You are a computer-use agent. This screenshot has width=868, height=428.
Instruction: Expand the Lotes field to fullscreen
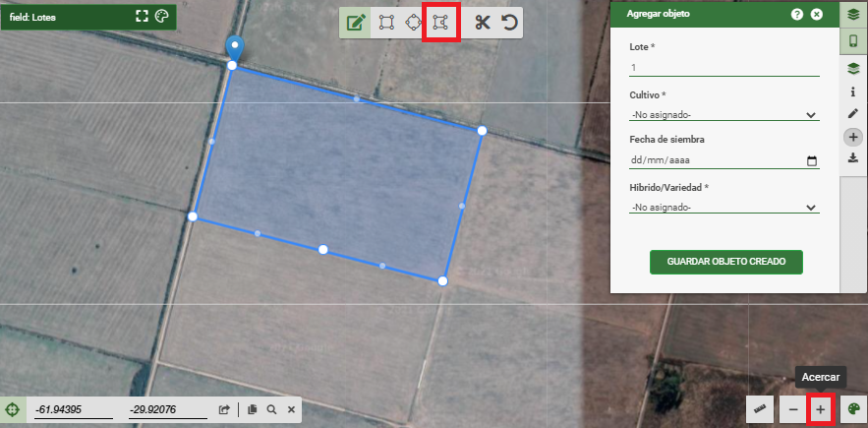(143, 17)
